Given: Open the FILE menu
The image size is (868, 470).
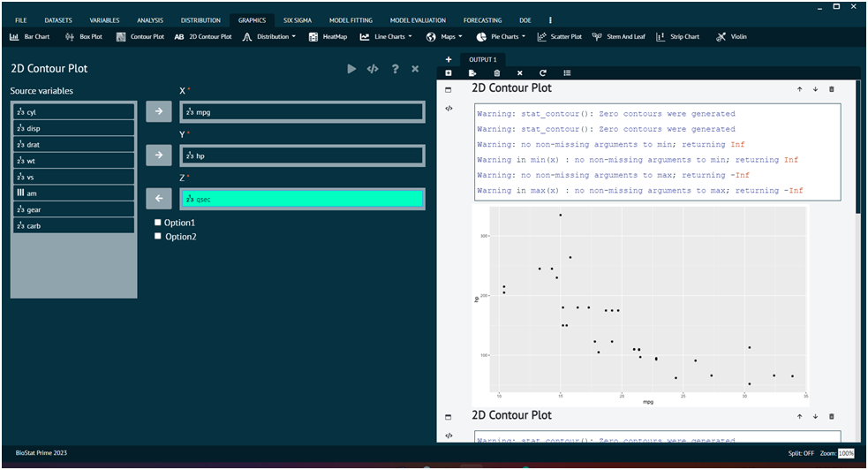Looking at the screenshot, I should click(x=21, y=20).
